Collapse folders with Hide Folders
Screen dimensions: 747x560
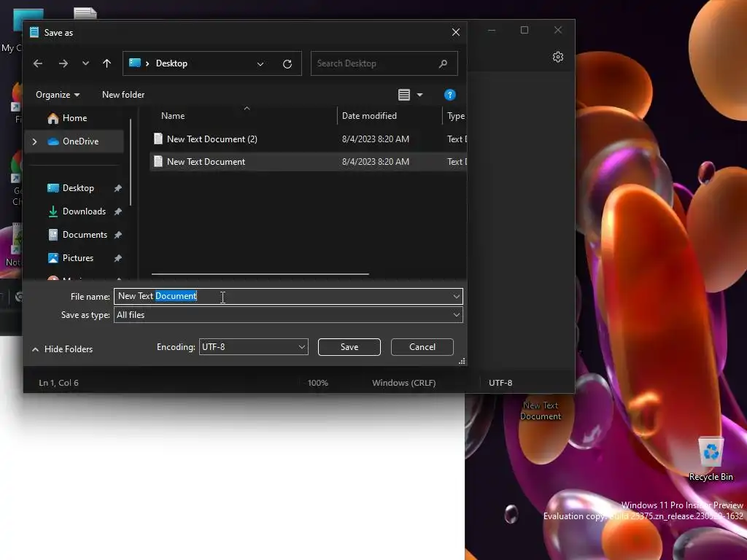click(62, 349)
